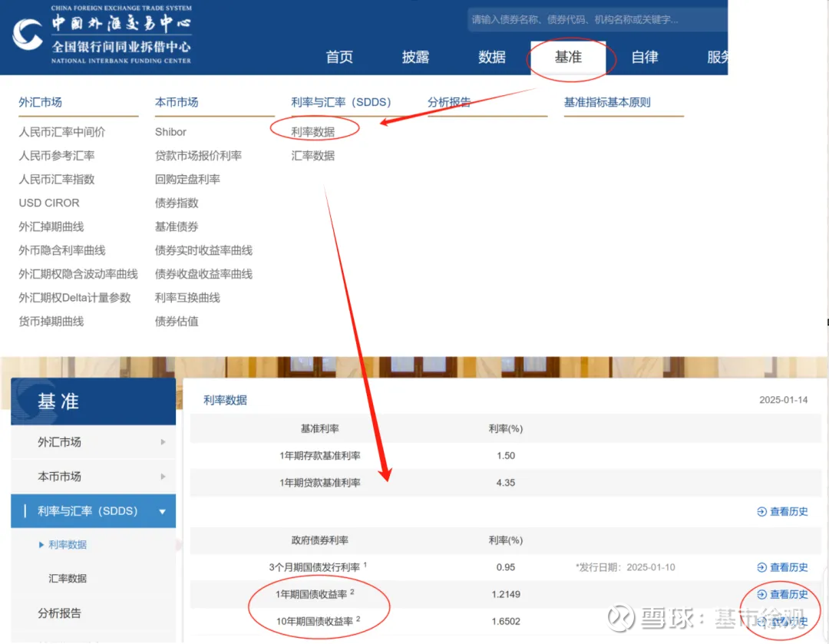Open 人民币汇率中间价 link

click(62, 132)
